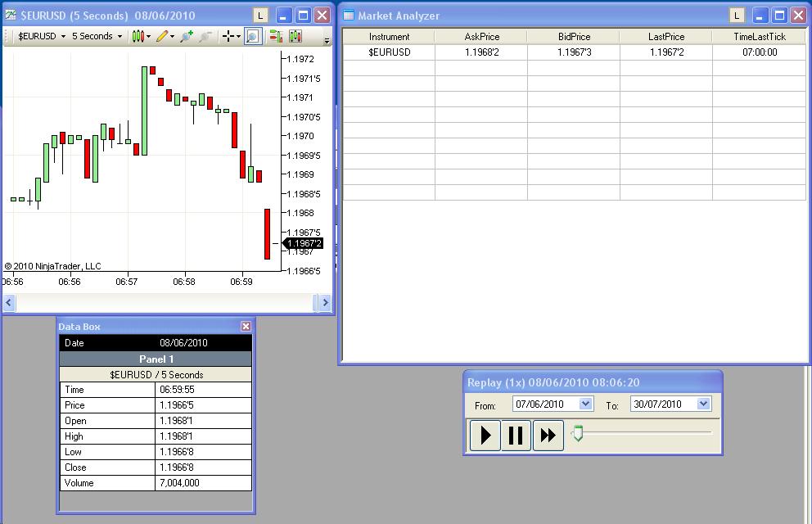
Task: Click the BidPrice column header
Action: 574,37
